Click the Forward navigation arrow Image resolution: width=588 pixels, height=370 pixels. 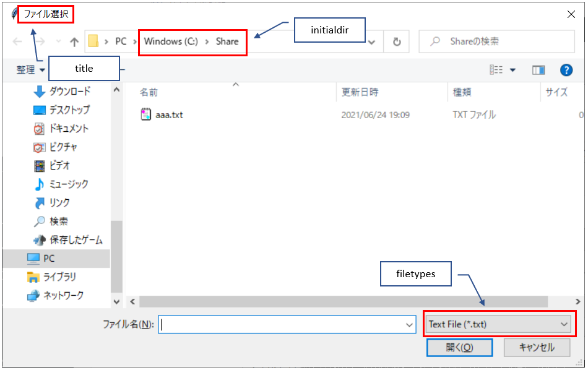(40, 41)
